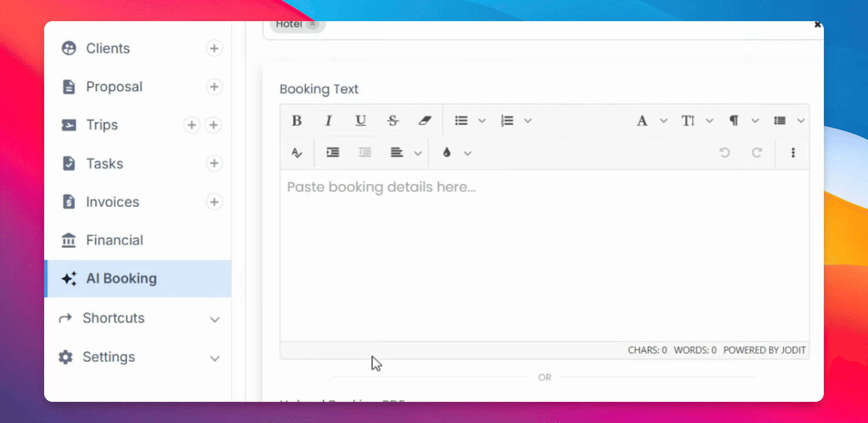The image size is (868, 423).
Task: Click the WORDS: 0 counter
Action: click(695, 350)
